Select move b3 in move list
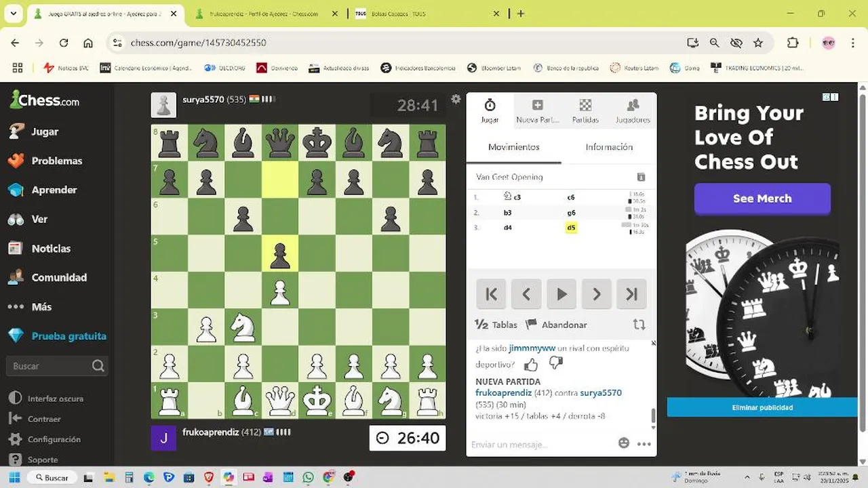868x488 pixels. 507,213
